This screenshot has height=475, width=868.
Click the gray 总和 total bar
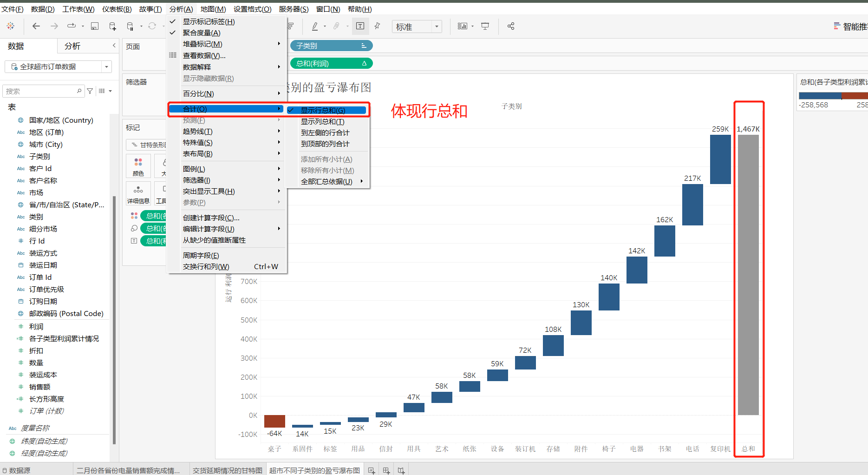748,274
